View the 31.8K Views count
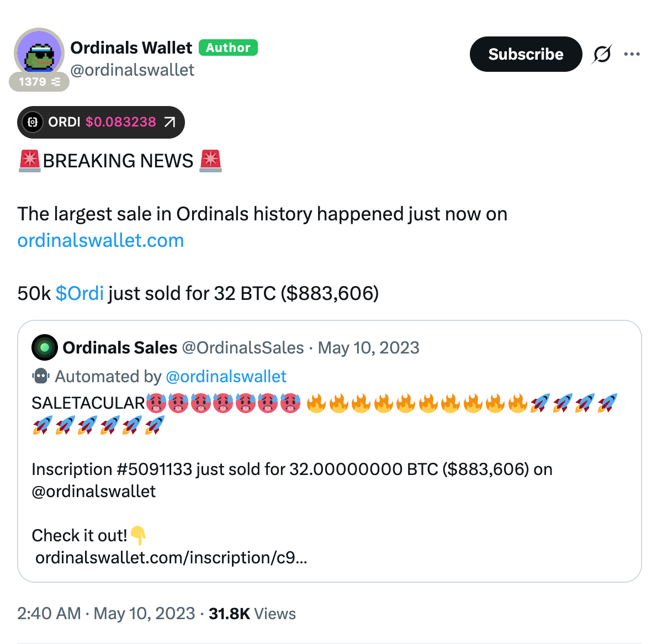 click(252, 614)
